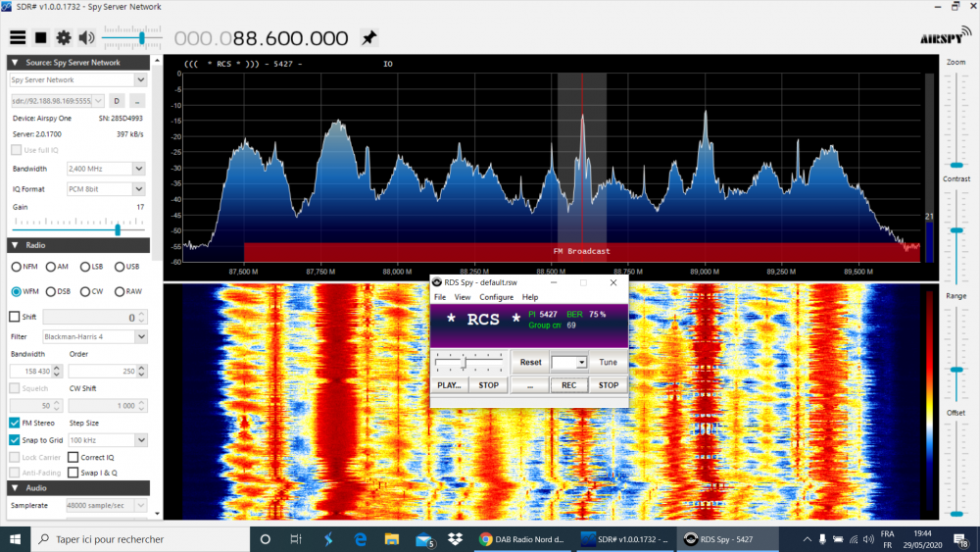The width and height of the screenshot is (980, 552).
Task: Open the Step Size 100 kHz dropdown
Action: pos(141,441)
